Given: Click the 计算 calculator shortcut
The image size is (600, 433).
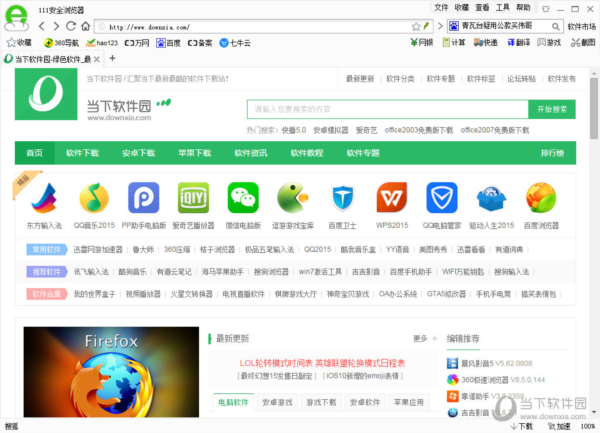Looking at the screenshot, I should click(x=453, y=42).
